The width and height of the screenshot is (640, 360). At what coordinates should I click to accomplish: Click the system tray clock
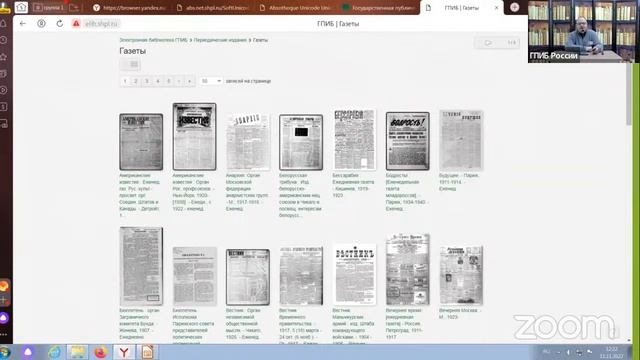coord(611,353)
